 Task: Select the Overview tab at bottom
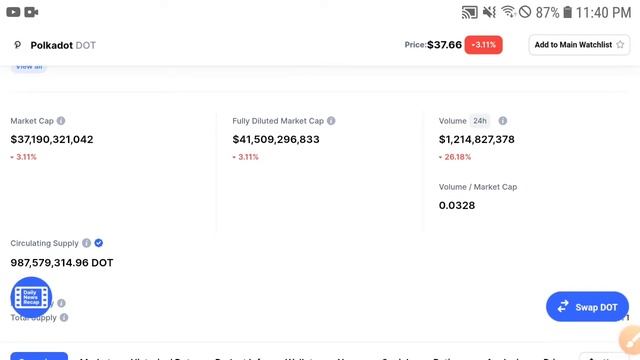[x=39, y=356]
